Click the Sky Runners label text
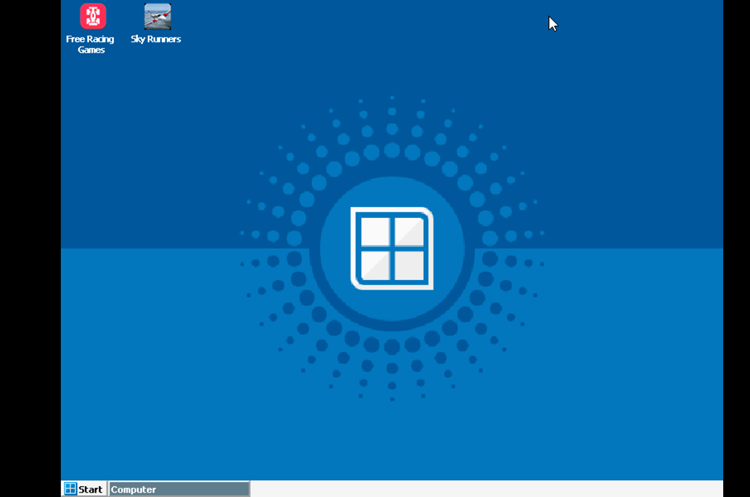The width and height of the screenshot is (750, 497). (x=156, y=39)
